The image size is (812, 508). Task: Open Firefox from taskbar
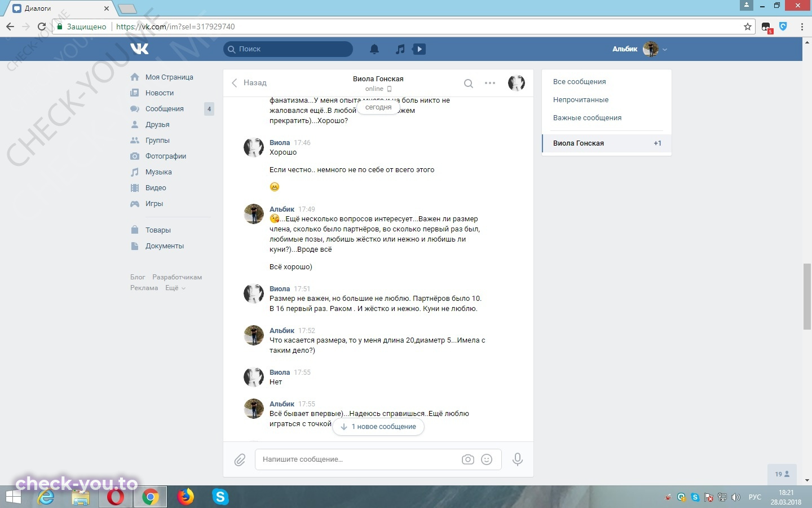(x=185, y=497)
